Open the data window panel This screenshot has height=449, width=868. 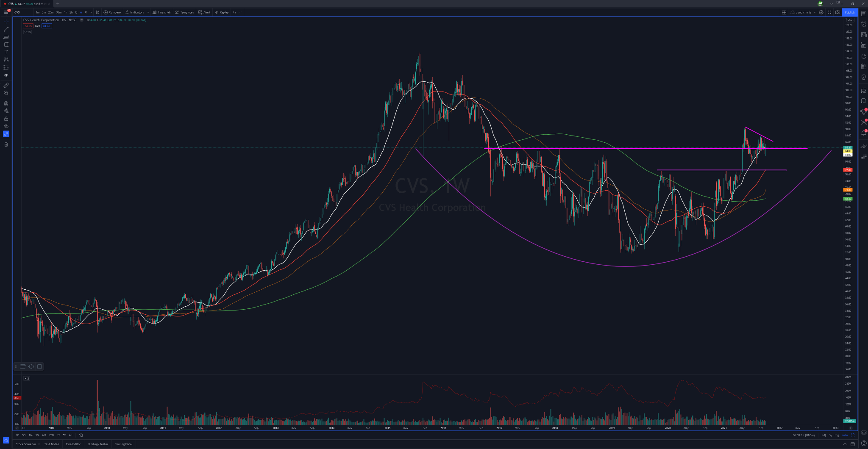click(864, 45)
